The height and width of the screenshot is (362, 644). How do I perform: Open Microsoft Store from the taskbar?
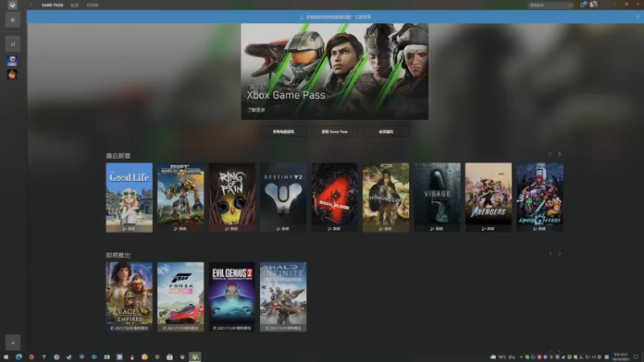(x=170, y=357)
